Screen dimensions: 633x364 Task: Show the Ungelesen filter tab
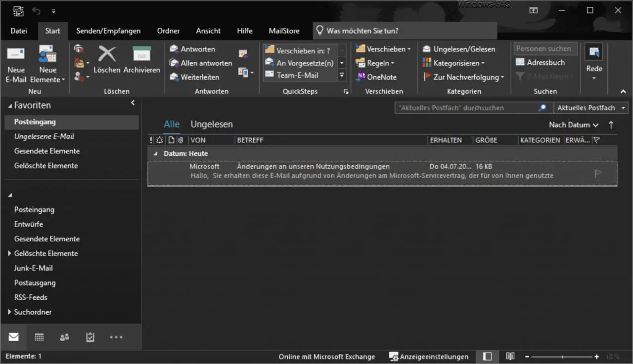click(212, 125)
